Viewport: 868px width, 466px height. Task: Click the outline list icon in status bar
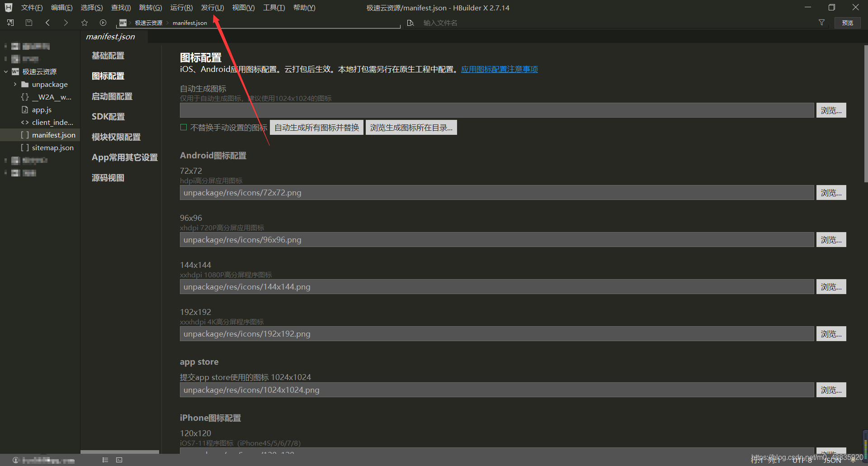(105, 460)
